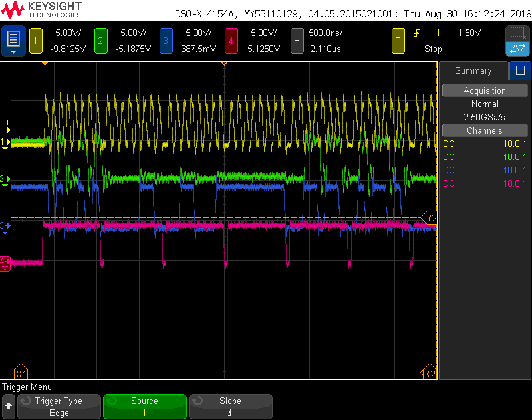Open trigger T settings button

pyautogui.click(x=398, y=41)
